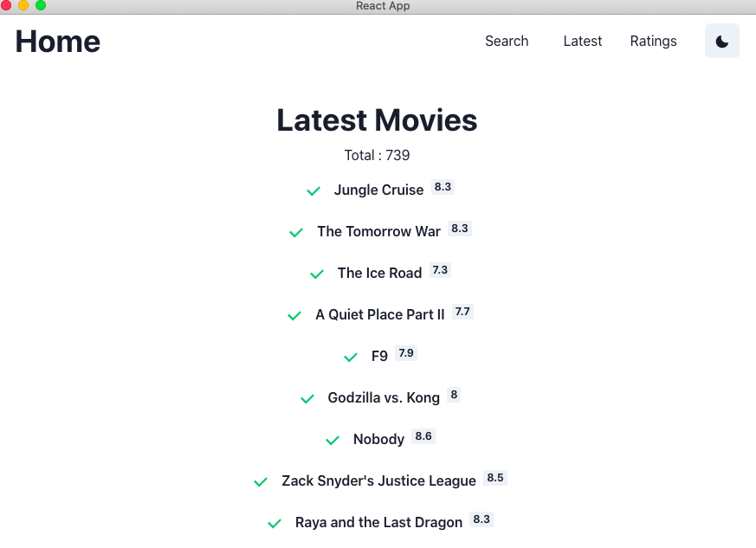
Task: Click the Latest Movies heading
Action: point(377,119)
